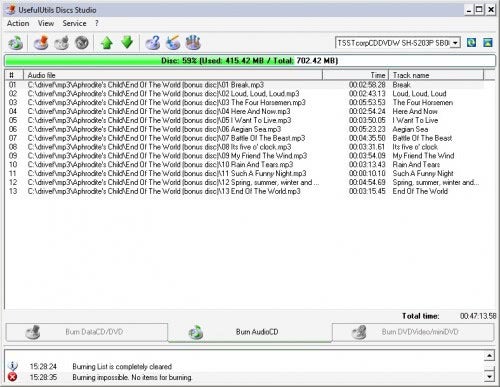Select file row 01 Break.mp3

245,85
